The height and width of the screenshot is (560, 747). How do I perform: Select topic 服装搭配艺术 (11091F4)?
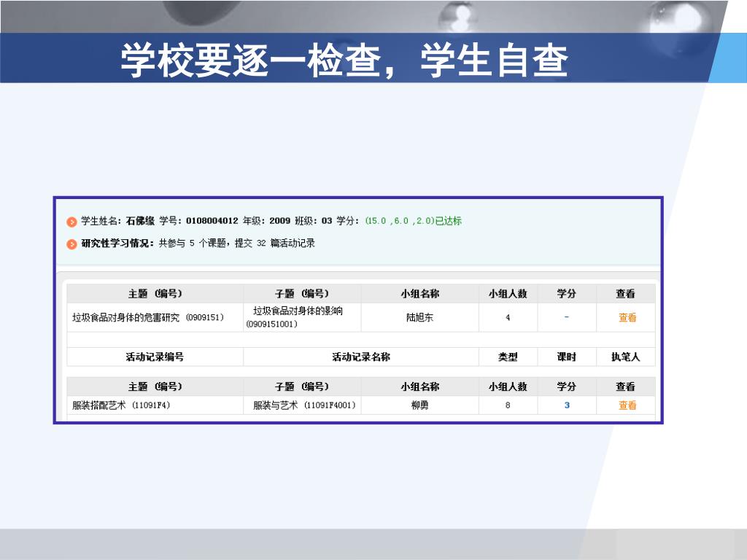(x=121, y=405)
